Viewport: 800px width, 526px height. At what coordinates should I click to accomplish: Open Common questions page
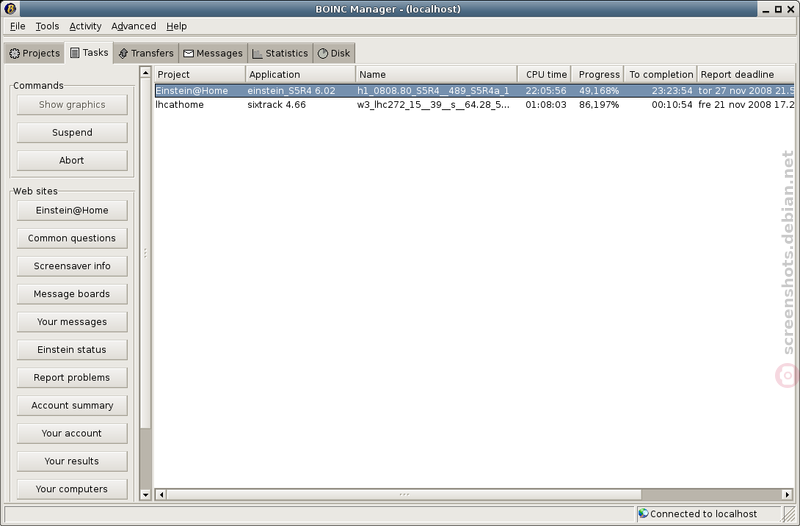pyautogui.click(x=72, y=238)
